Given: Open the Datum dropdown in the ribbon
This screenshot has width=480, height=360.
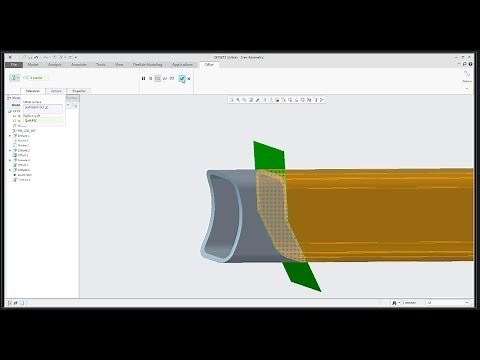Looking at the screenshot, I should point(467,88).
